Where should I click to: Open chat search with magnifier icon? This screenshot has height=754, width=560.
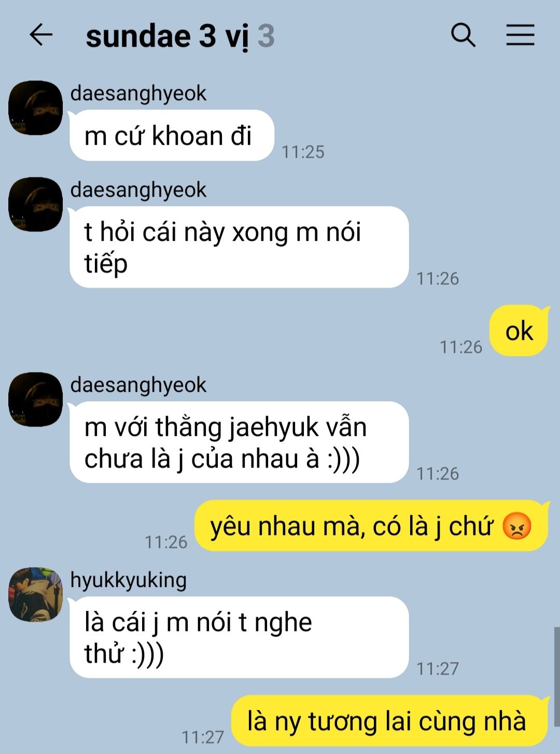pos(463,35)
